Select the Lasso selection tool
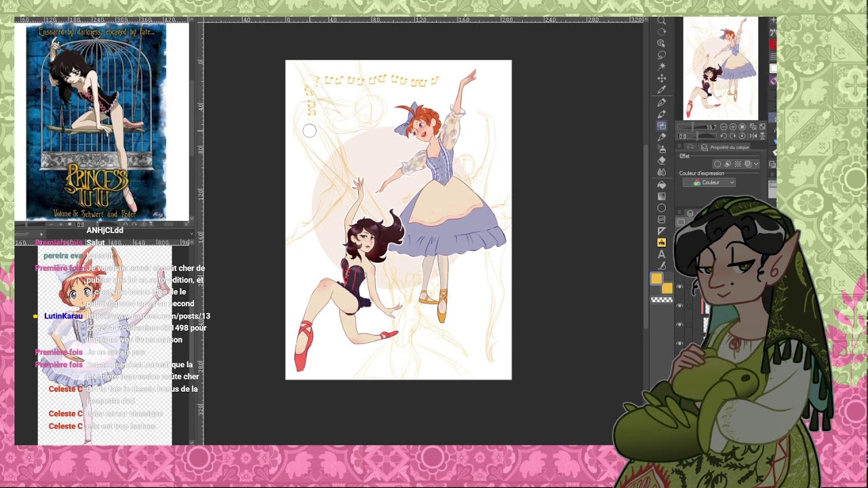Viewport: 868px width, 488px height. [x=662, y=55]
